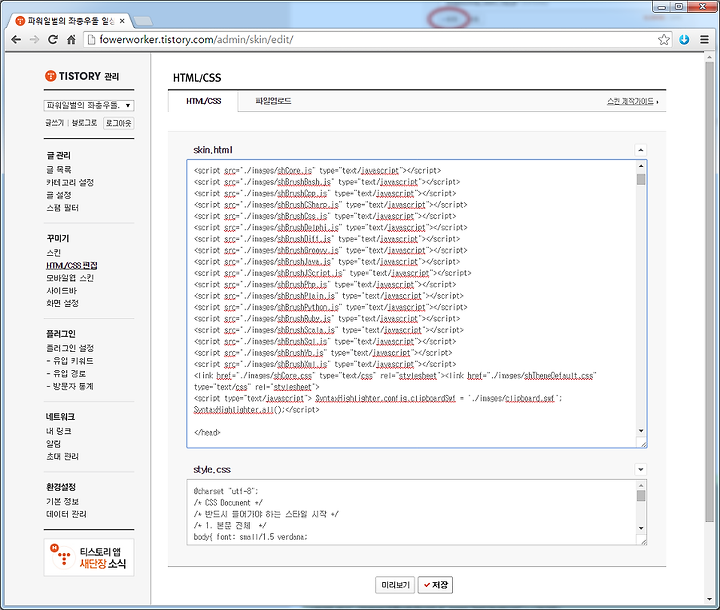This screenshot has width=720, height=610.
Task: Open the Chrome hamburger menu
Action: [704, 40]
